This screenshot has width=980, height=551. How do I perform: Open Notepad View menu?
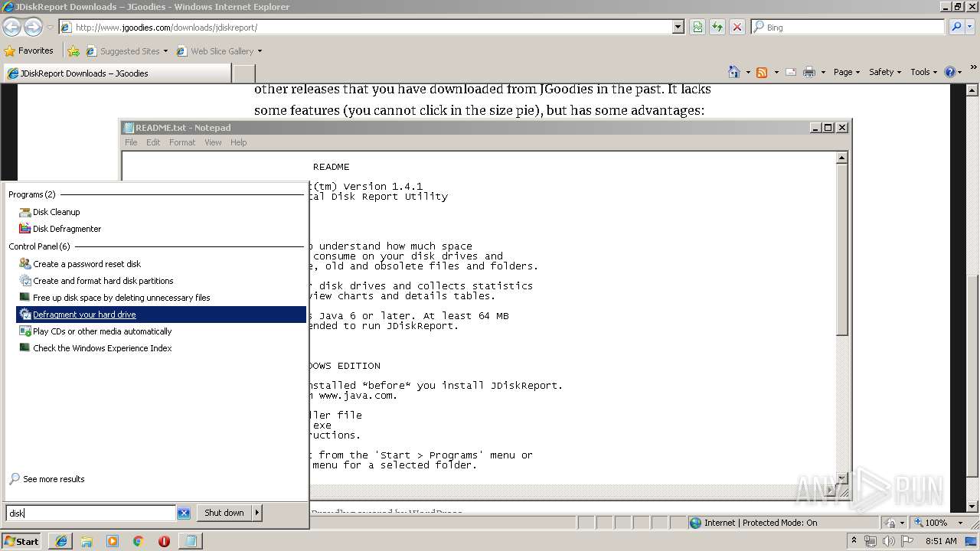(213, 142)
